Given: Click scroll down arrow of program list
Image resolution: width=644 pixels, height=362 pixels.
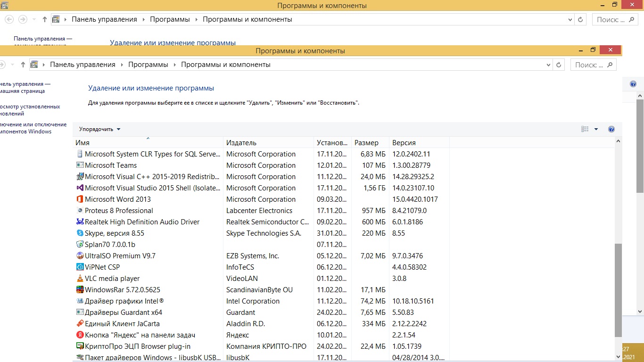Looking at the screenshot, I should tap(618, 357).
